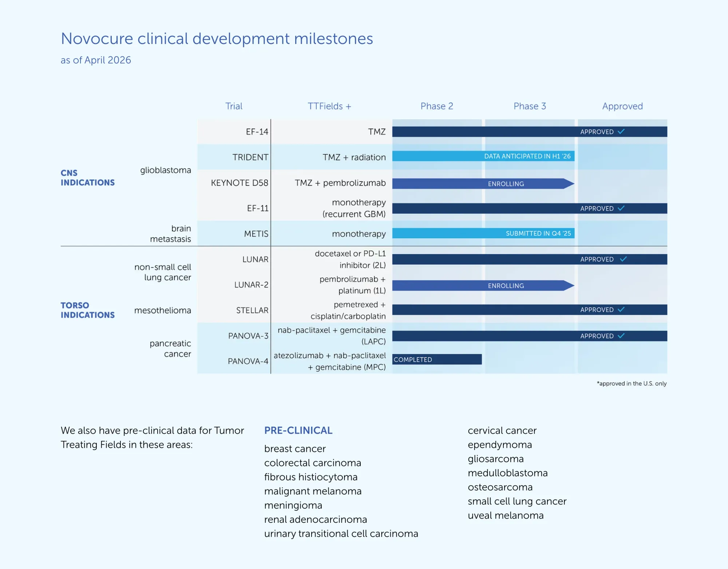728x569 pixels.
Task: Select the 'EF-11' trial name
Action: [x=258, y=208]
